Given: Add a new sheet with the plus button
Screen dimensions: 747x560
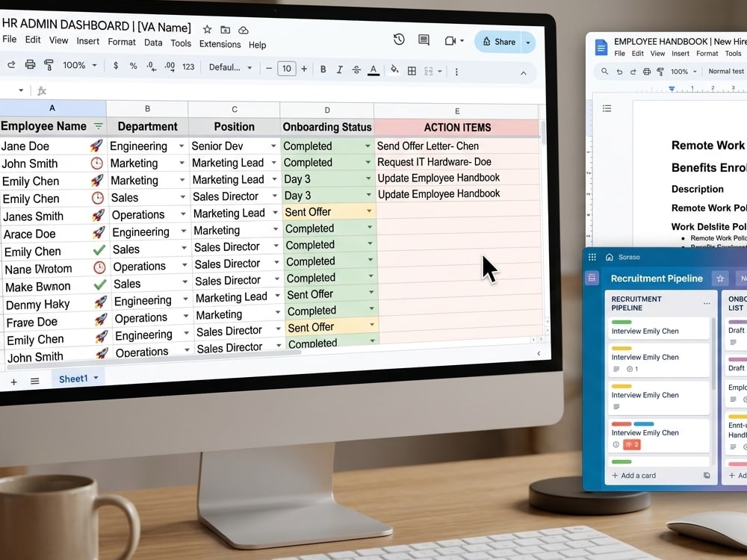Looking at the screenshot, I should (13, 382).
